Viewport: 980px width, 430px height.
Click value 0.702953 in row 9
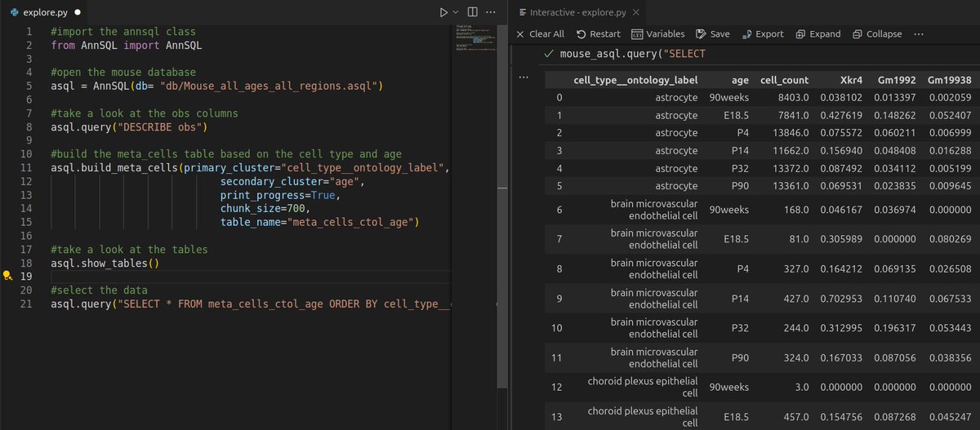coord(842,298)
